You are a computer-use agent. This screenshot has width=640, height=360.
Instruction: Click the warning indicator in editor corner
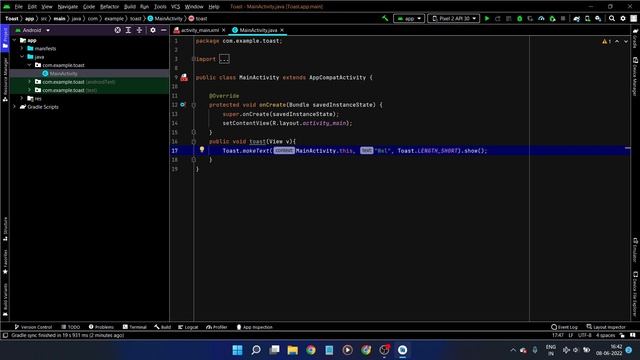[x=606, y=42]
